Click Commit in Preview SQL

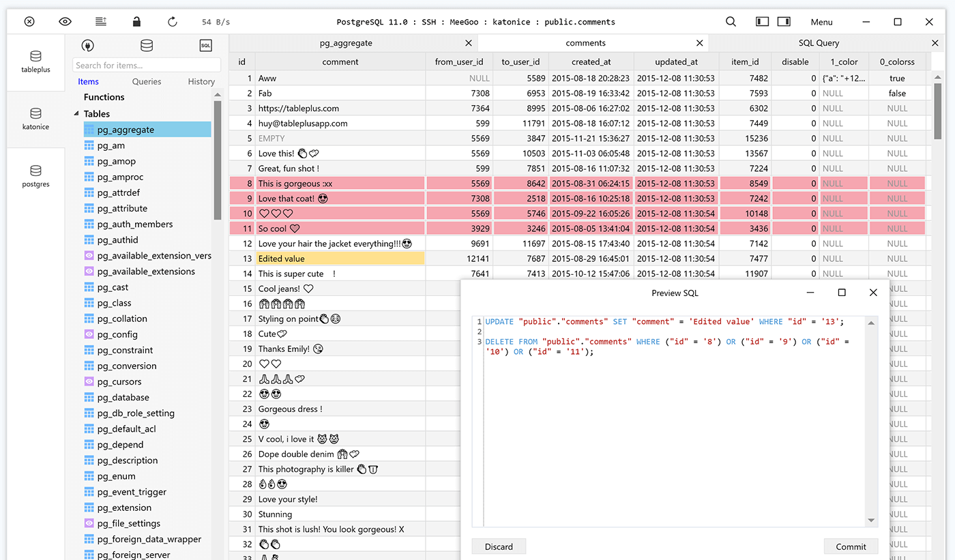[851, 546]
